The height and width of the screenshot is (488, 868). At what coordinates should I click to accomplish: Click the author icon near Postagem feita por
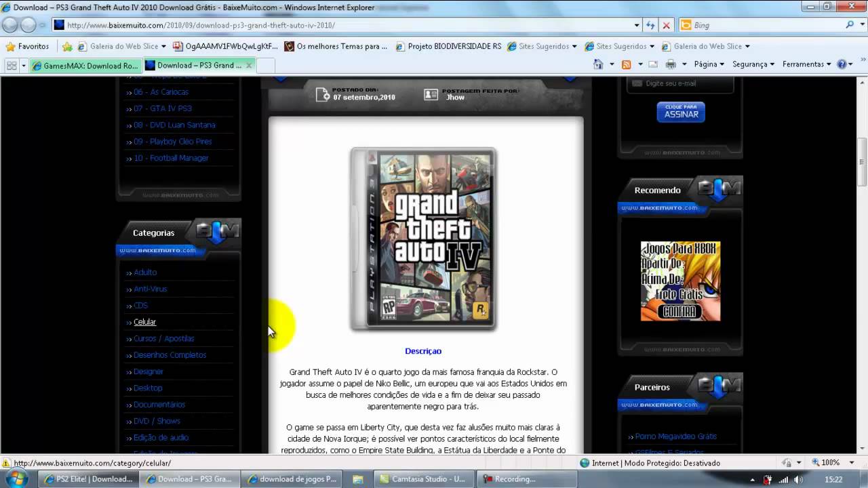pyautogui.click(x=431, y=94)
